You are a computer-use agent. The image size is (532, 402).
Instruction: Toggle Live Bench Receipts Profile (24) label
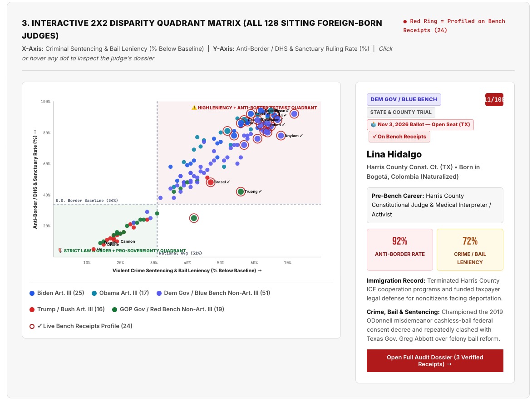click(85, 326)
